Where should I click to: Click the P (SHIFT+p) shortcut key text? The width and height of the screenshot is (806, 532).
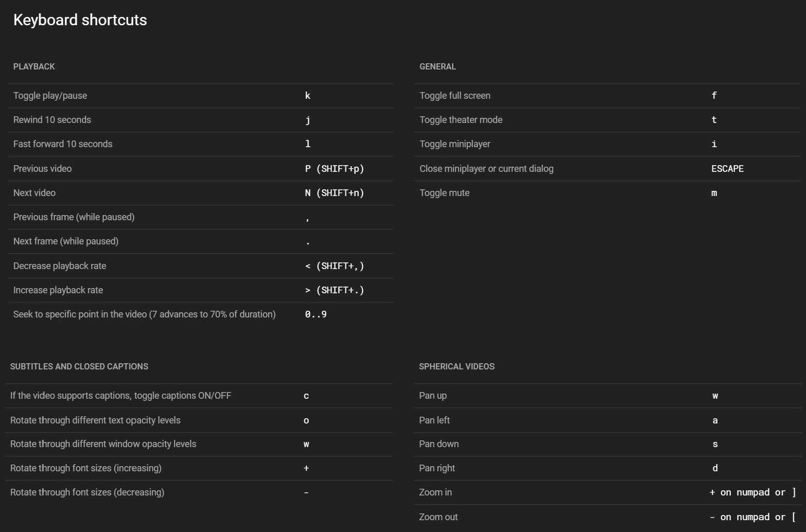(x=334, y=169)
